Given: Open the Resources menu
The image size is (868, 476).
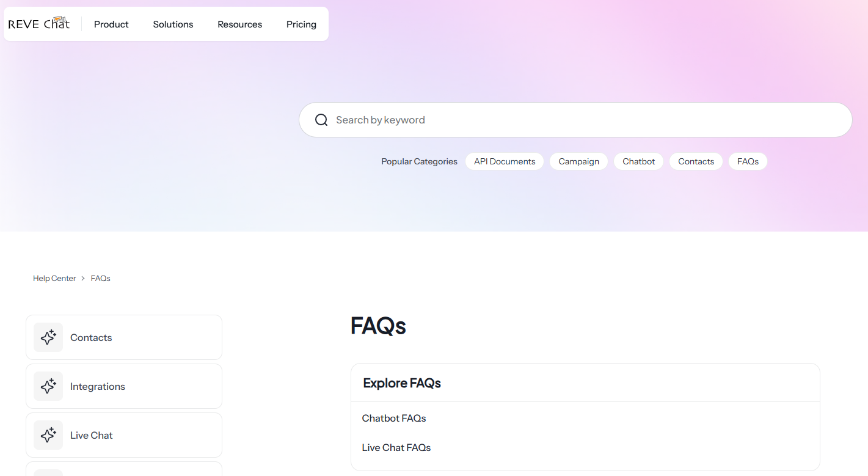Looking at the screenshot, I should click(x=239, y=24).
